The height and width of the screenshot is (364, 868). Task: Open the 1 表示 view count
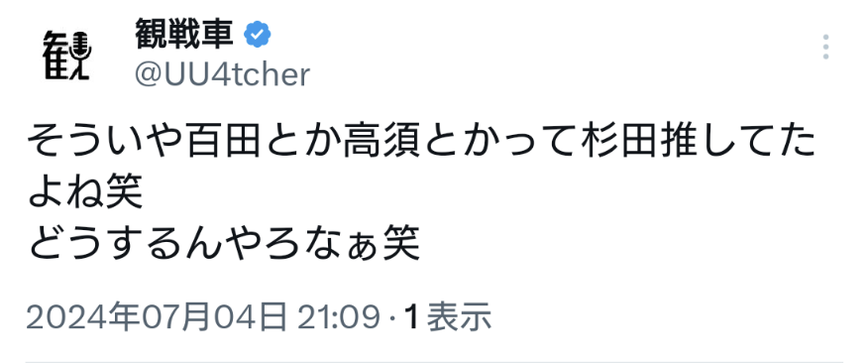447,317
